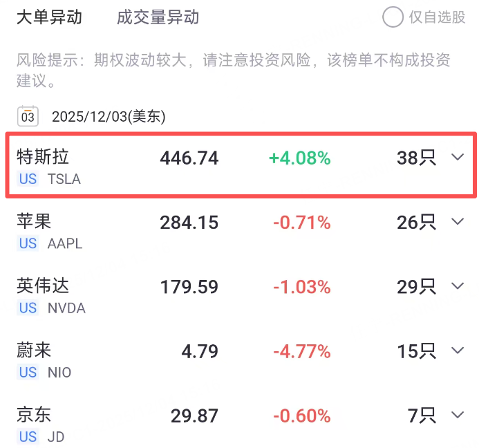Select the 2025/12/03 date picker text
Image resolution: width=479 pixels, height=448 pixels.
pyautogui.click(x=109, y=116)
